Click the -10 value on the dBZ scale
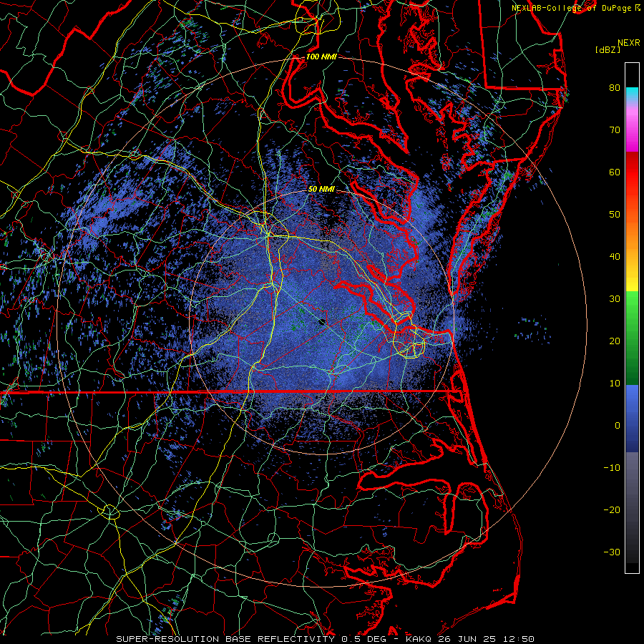 [x=612, y=468]
